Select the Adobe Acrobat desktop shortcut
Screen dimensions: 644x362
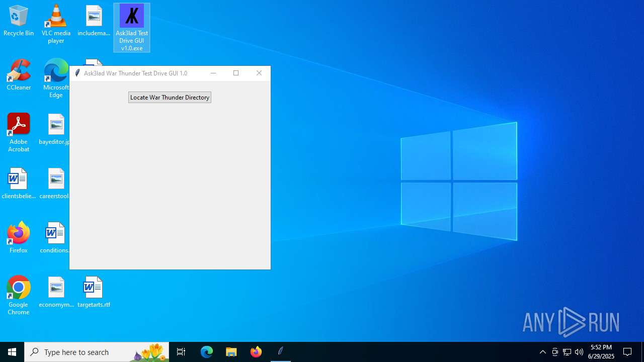(19, 133)
